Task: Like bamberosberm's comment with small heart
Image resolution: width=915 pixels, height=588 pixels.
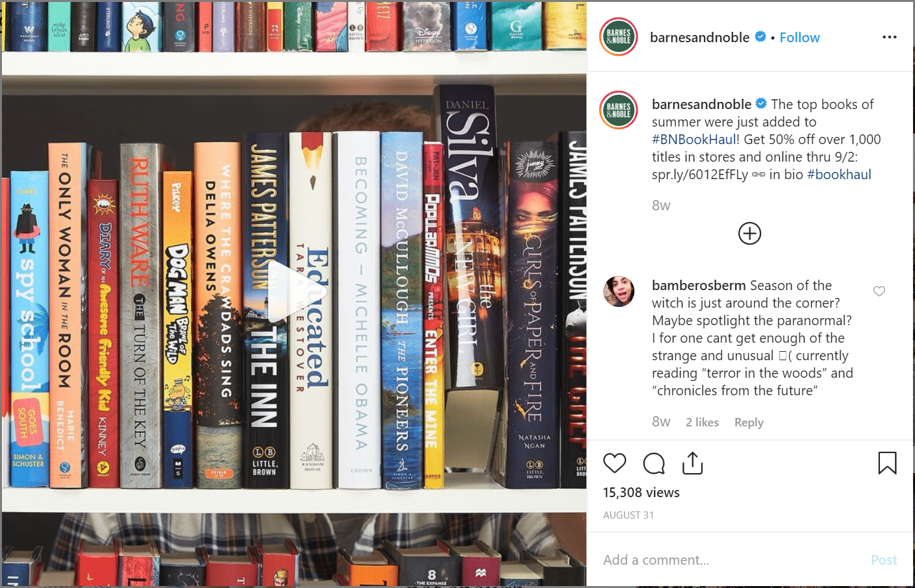Action: pyautogui.click(x=879, y=291)
